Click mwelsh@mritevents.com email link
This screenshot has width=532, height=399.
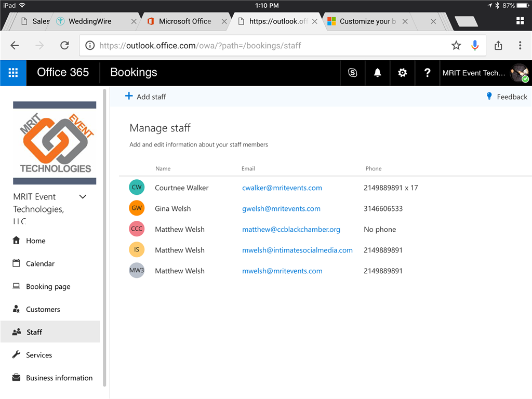pyautogui.click(x=282, y=271)
